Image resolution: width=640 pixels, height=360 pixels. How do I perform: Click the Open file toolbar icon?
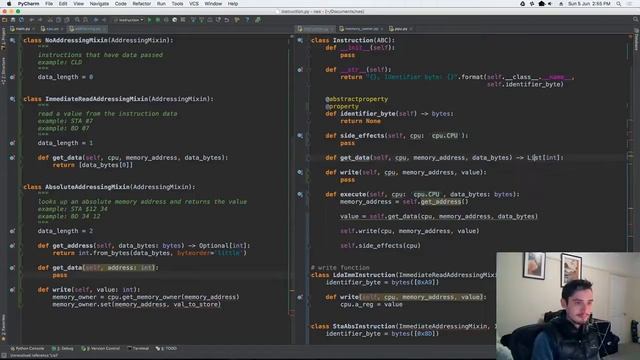(4, 20)
